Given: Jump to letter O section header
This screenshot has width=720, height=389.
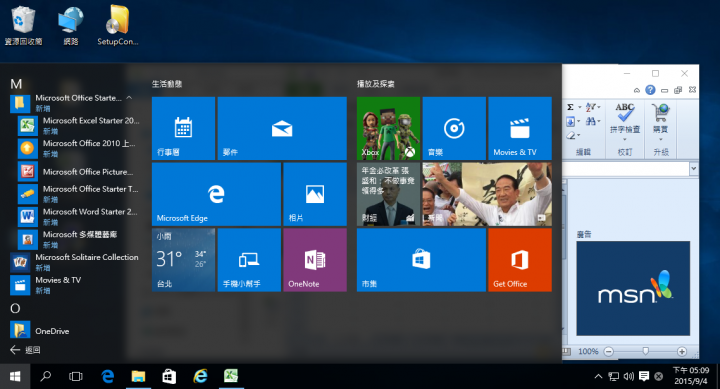Looking at the screenshot, I should (x=15, y=308).
